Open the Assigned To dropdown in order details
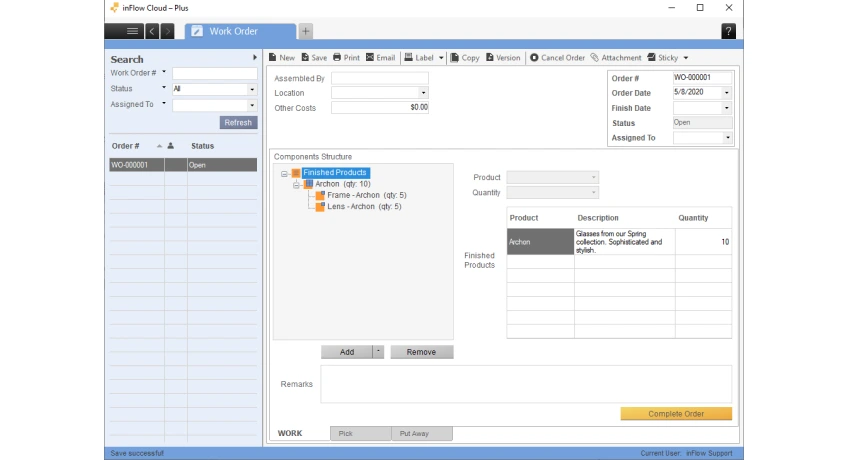Image resolution: width=847 pixels, height=460 pixels. [728, 138]
